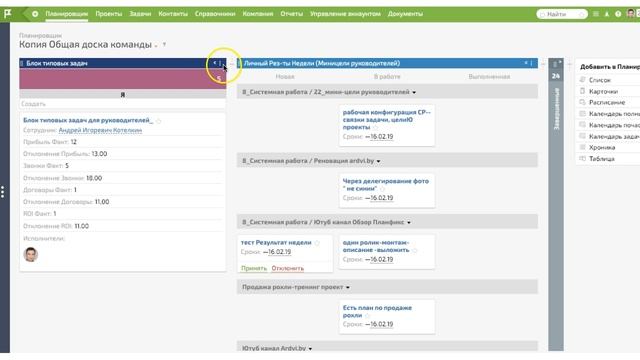Open the рабочая конфигурация CP task card
This screenshot has height=360, width=640.
[x=387, y=120]
